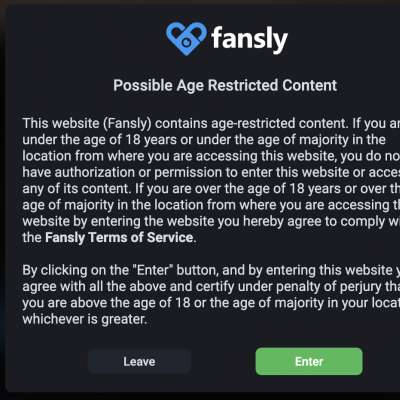This screenshot has height=400, width=400.
Task: Click the line starting "you are above the age of 18"
Action: coord(211,303)
